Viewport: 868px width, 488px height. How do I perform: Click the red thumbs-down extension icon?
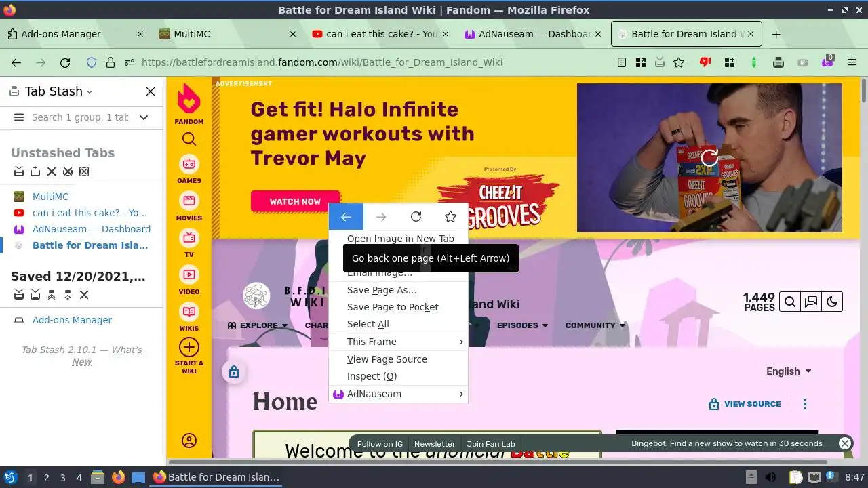tap(705, 62)
